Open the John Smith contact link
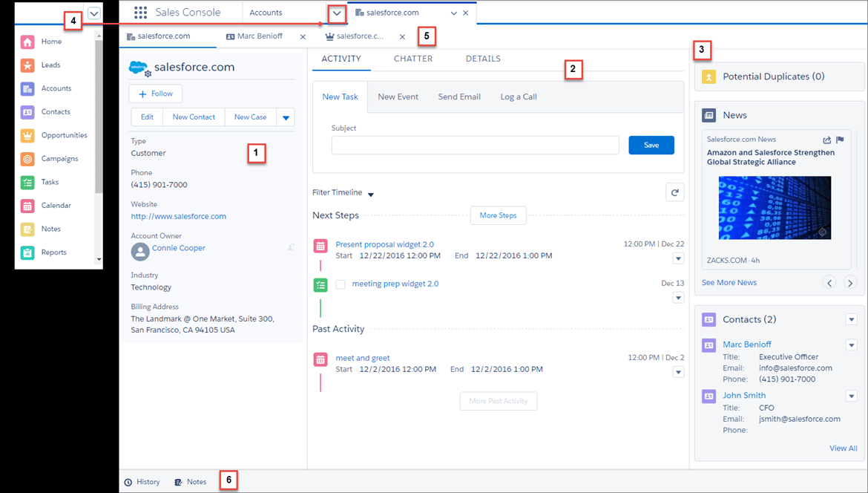Image resolution: width=868 pixels, height=493 pixels. (x=744, y=396)
